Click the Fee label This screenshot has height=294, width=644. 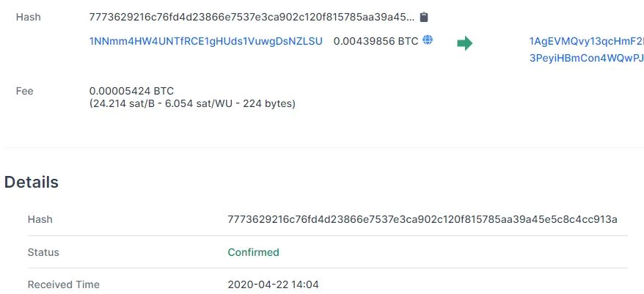coord(25,91)
